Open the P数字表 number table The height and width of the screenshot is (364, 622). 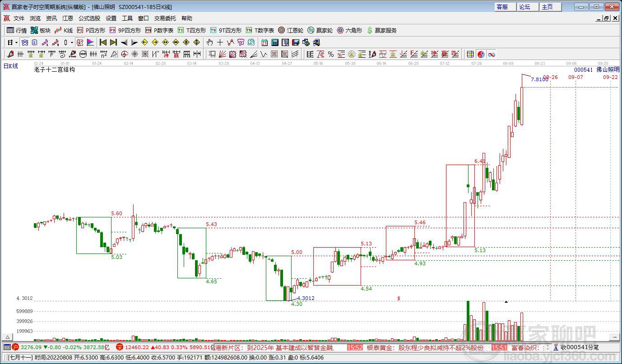click(159, 30)
